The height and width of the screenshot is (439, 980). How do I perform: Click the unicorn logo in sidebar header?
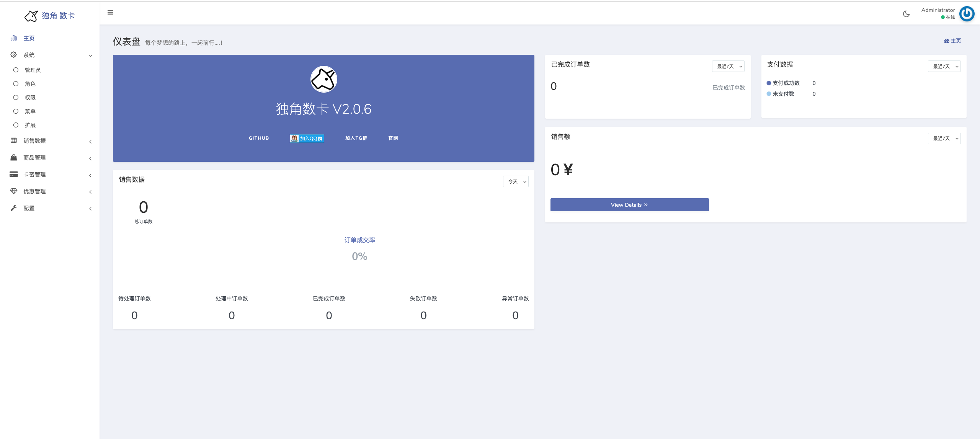[31, 16]
